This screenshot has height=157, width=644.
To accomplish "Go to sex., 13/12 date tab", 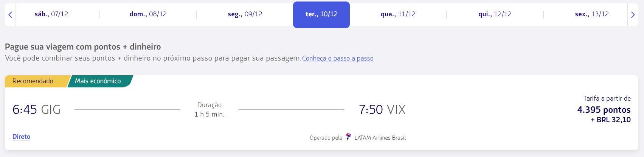I will 592,14.
